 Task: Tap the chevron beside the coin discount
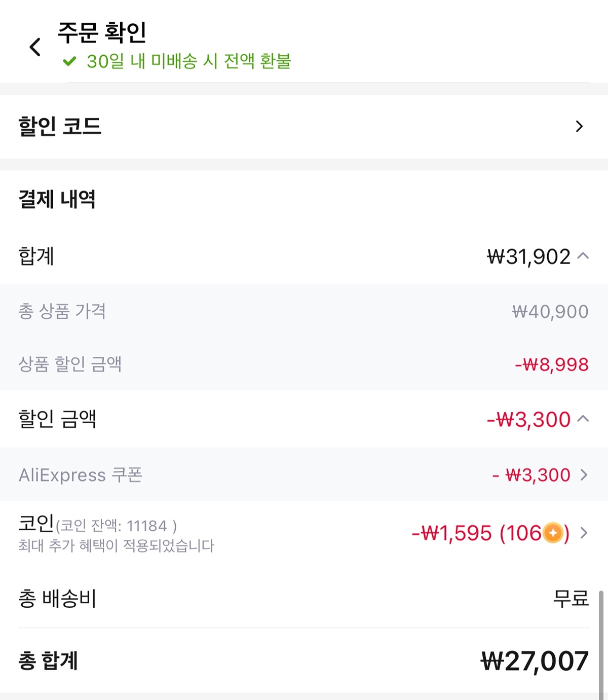[584, 533]
